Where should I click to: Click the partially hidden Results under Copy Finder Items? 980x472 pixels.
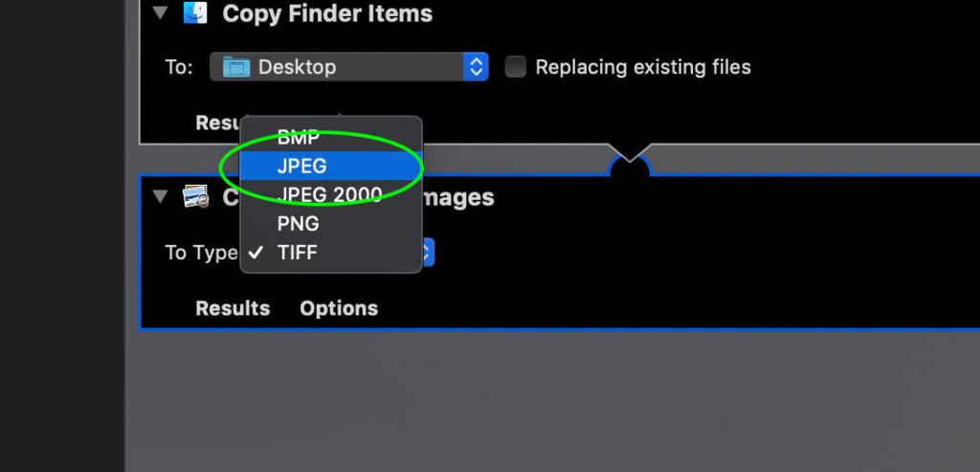click(218, 123)
